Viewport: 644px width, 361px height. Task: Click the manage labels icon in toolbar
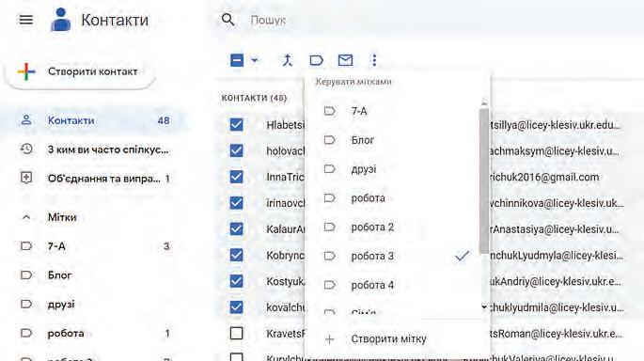pyautogui.click(x=316, y=60)
